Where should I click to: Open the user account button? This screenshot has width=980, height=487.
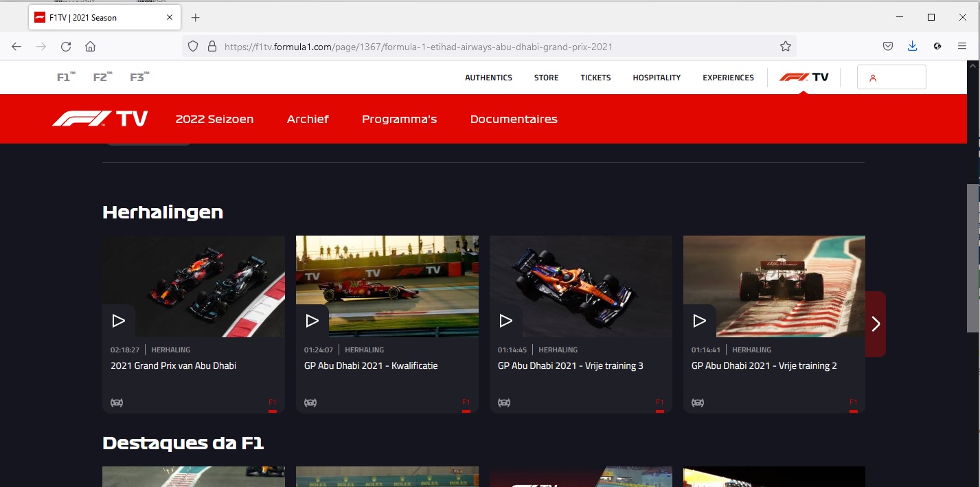891,78
